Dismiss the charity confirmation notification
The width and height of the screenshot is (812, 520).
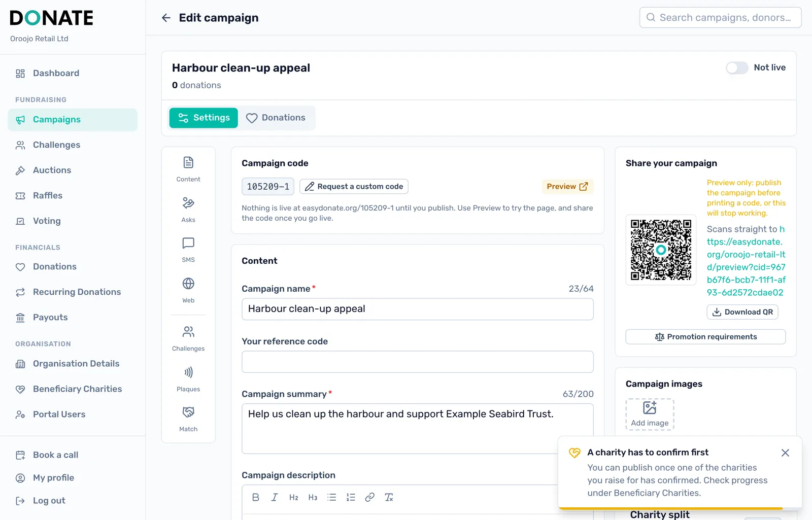[x=785, y=453]
